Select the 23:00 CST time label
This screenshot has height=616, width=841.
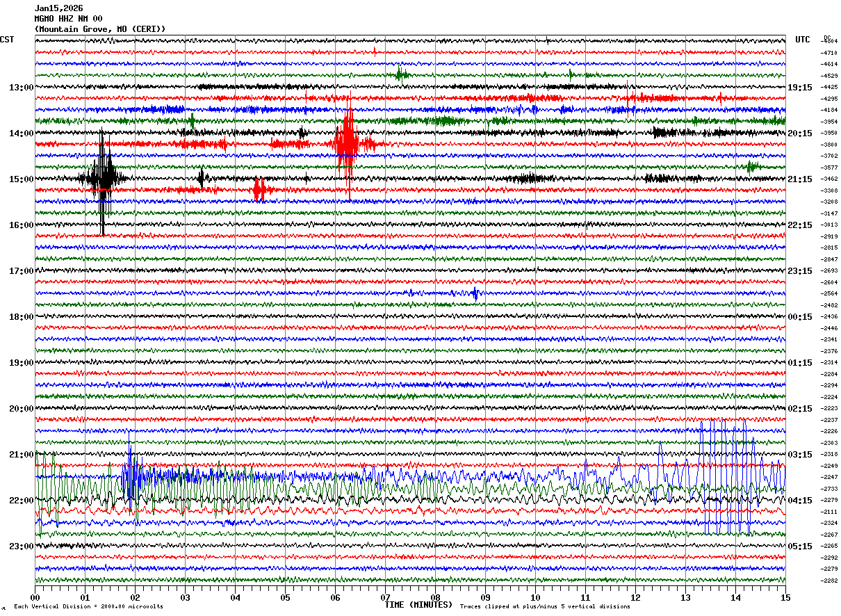pyautogui.click(x=22, y=546)
